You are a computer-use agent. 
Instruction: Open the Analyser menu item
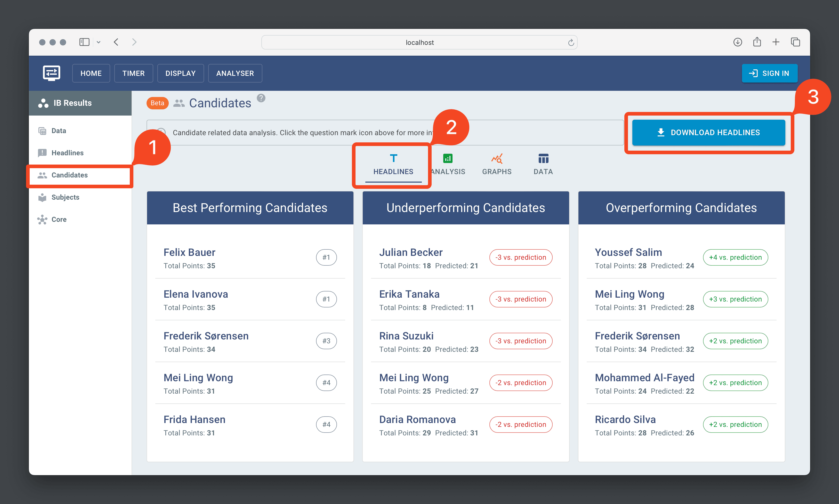point(235,73)
